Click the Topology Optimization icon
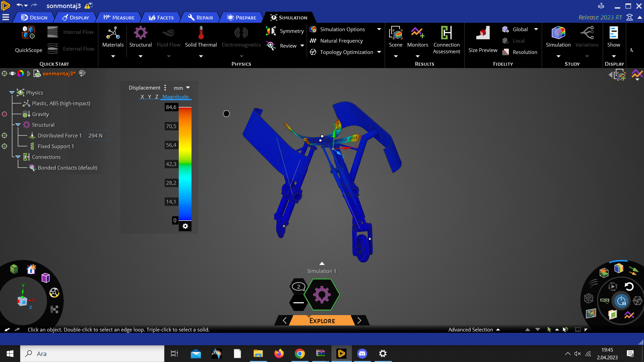 [314, 52]
